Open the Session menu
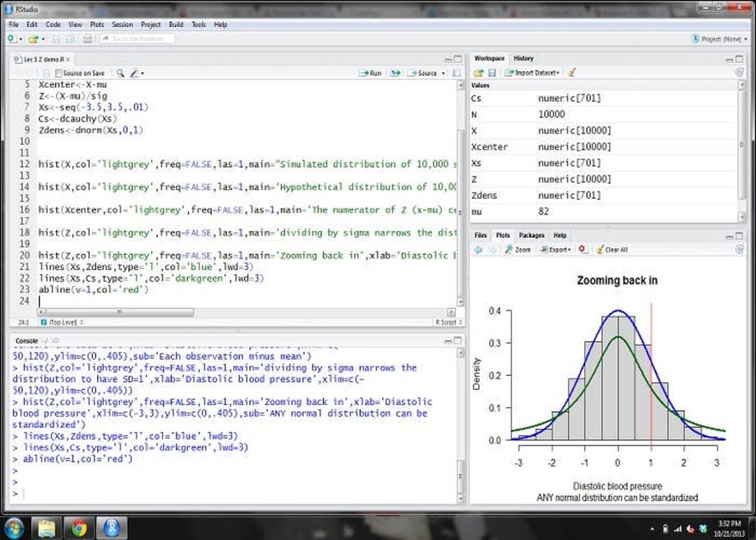This screenshot has width=756, height=540. tap(122, 25)
